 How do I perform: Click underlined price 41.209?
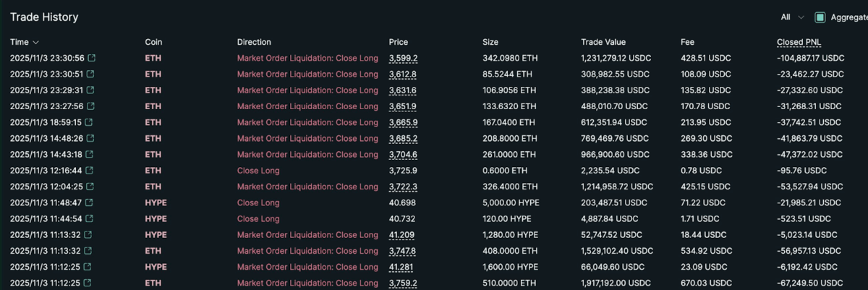(401, 235)
